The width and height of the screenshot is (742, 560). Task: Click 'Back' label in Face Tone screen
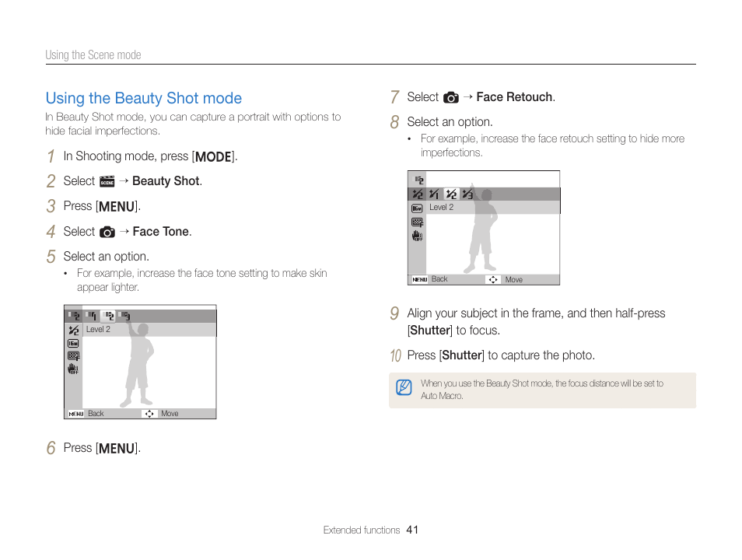(x=96, y=414)
